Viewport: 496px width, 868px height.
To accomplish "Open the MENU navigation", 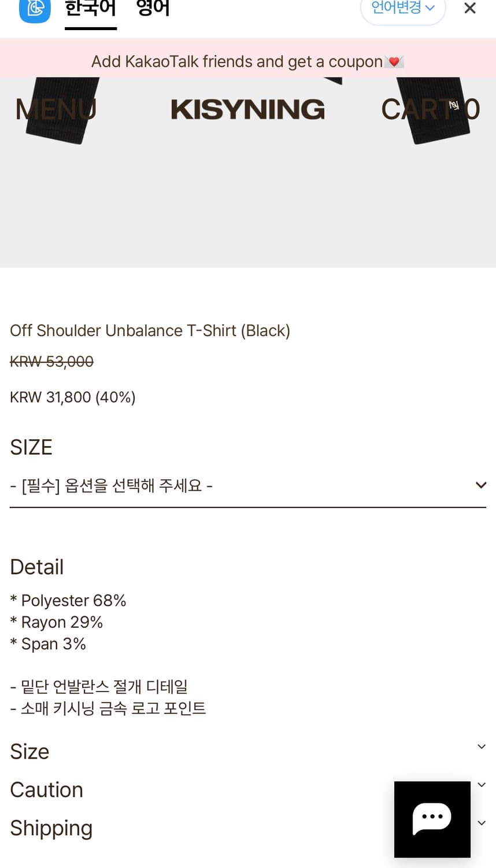I will click(x=55, y=109).
